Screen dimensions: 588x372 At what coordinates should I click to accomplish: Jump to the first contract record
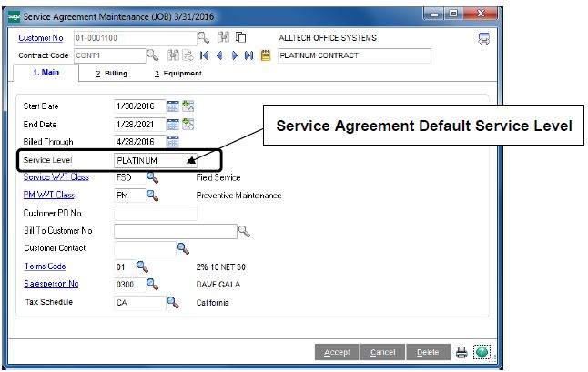[x=204, y=55]
